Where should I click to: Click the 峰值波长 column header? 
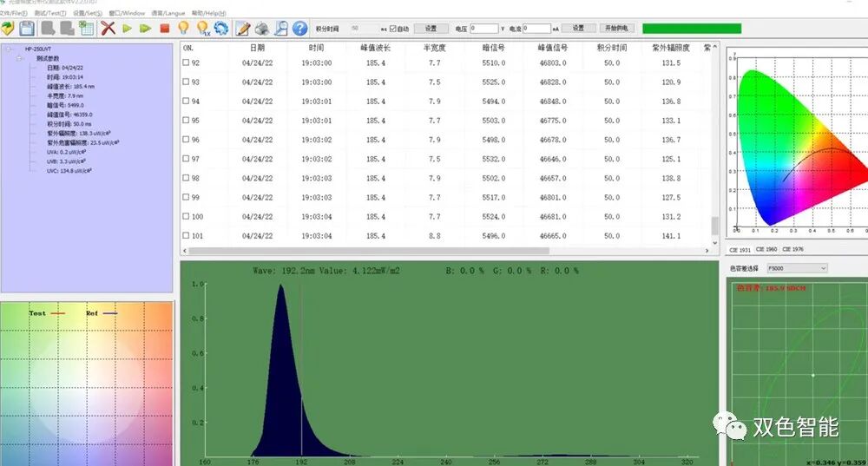pyautogui.click(x=375, y=48)
